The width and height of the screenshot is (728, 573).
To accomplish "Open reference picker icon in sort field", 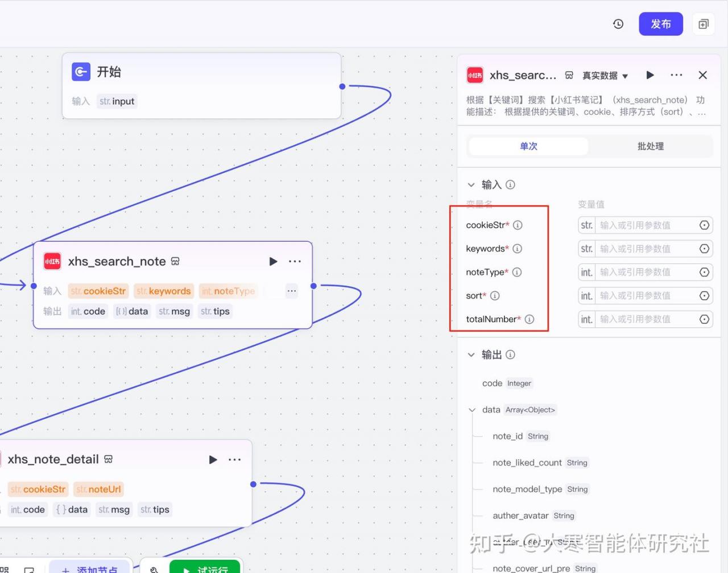I will [704, 296].
